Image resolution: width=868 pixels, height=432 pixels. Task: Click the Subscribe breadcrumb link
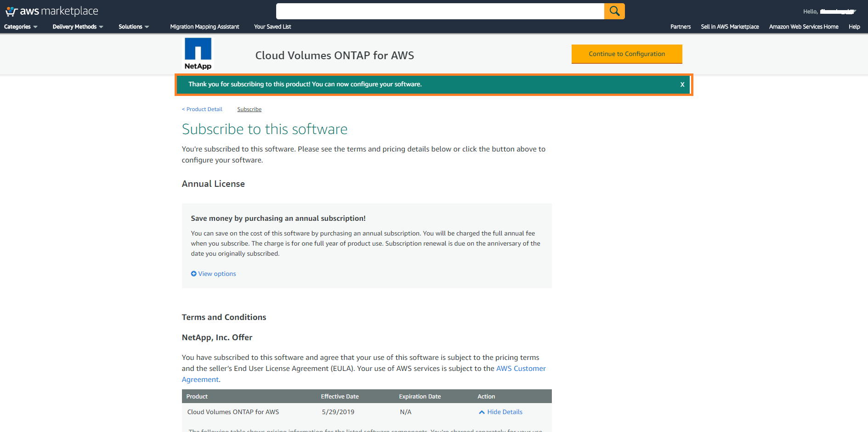pos(249,109)
